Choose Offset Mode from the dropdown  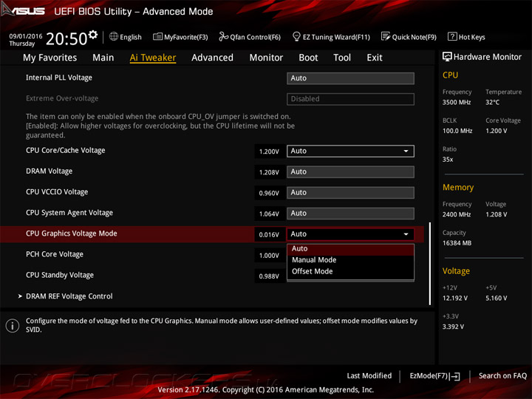point(350,271)
